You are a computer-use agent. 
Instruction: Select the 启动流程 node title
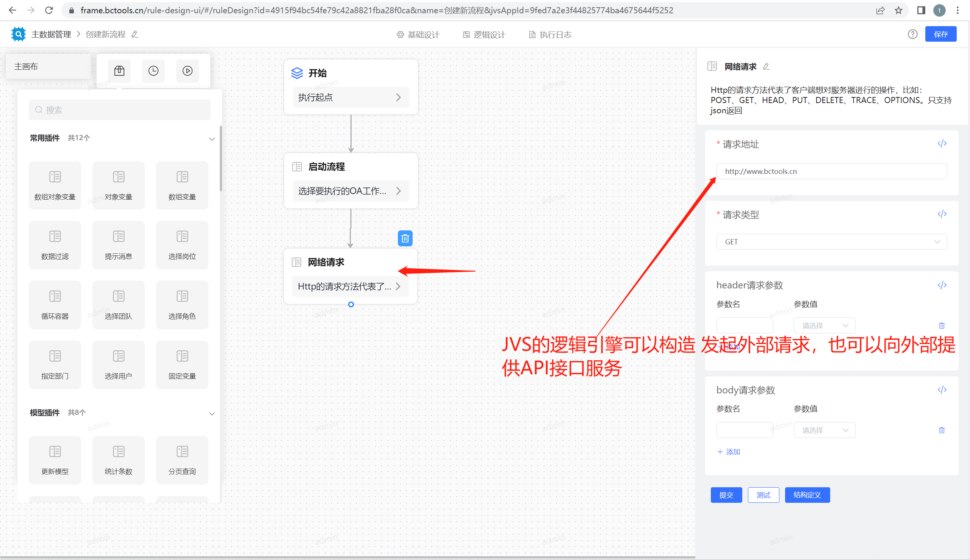tap(327, 167)
